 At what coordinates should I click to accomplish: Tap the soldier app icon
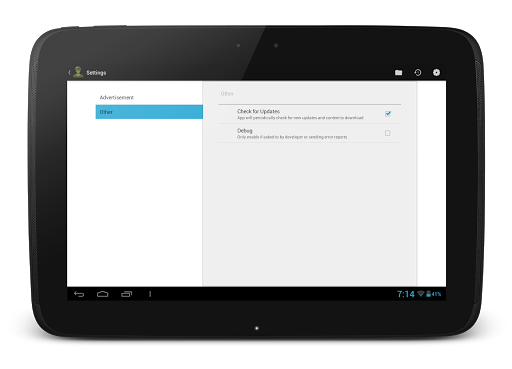78,72
